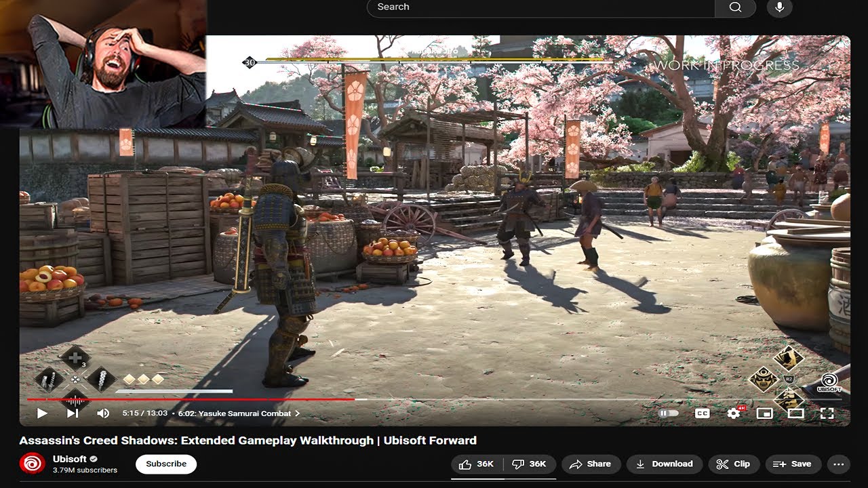
Task: Save the video to a playlist
Action: (x=793, y=464)
